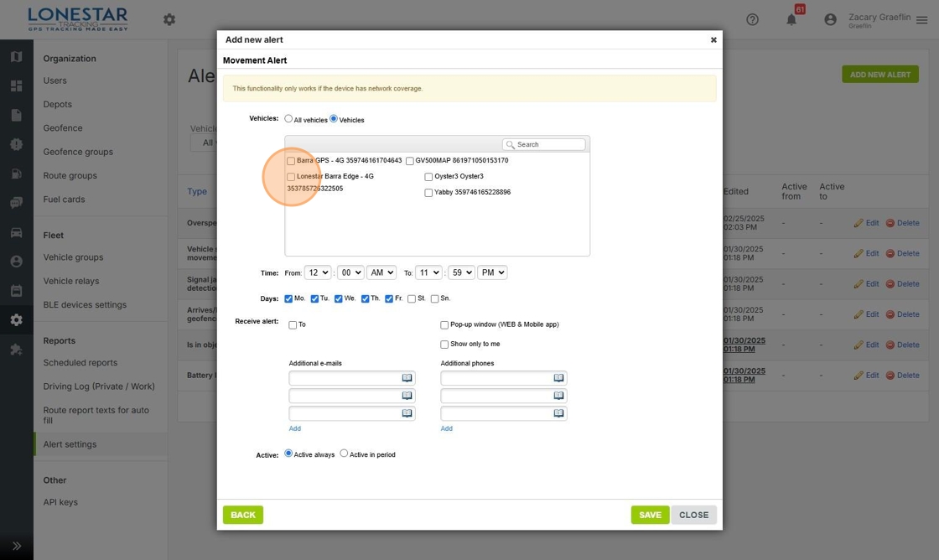Open the alert badge icon in sidebar
This screenshot has width=939, height=560.
click(16, 144)
